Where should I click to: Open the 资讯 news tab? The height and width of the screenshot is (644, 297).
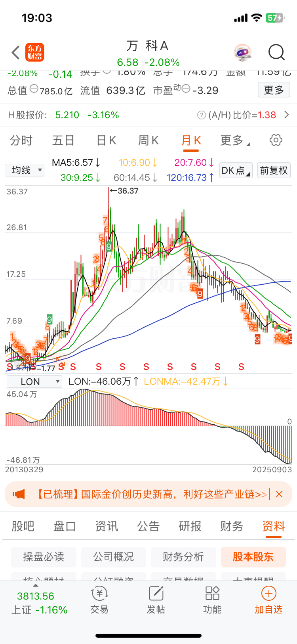click(107, 526)
